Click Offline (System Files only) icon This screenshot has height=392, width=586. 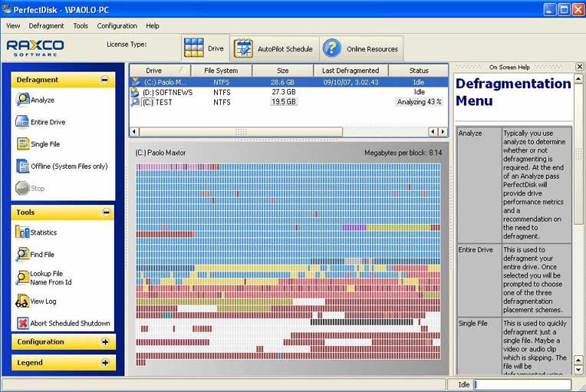pos(23,166)
